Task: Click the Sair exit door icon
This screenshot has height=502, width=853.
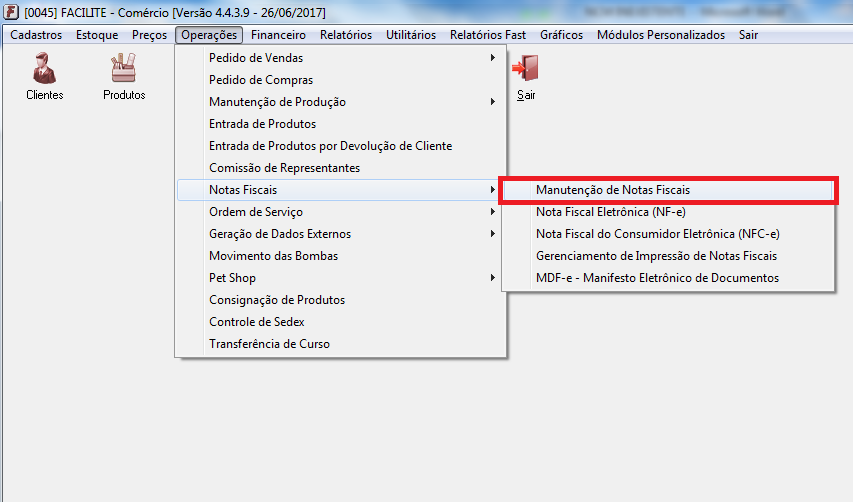Action: coord(526,76)
